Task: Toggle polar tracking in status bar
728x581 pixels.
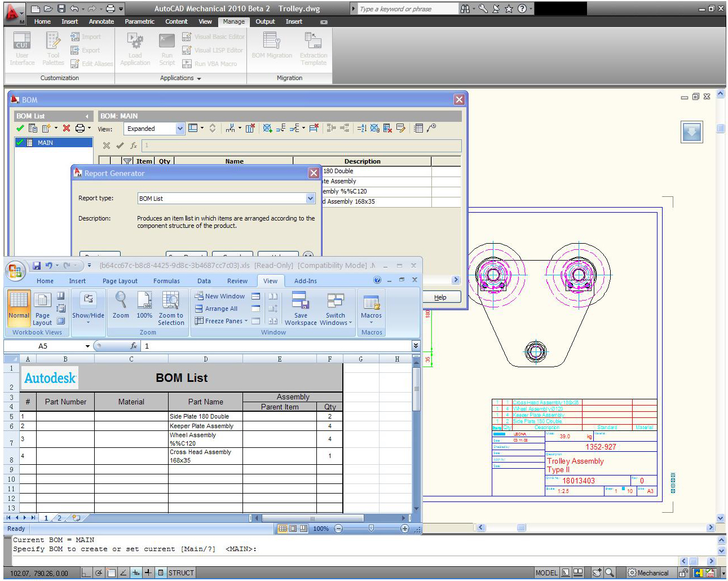Action: coord(99,573)
